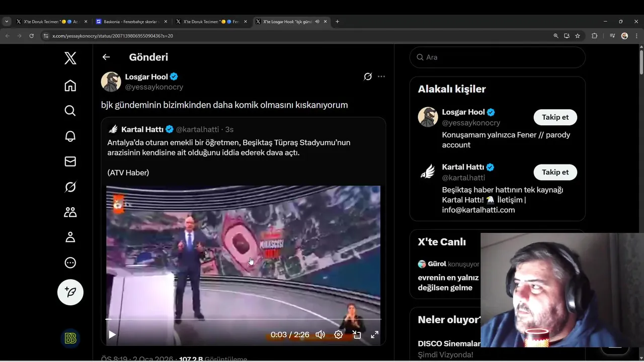Viewport: 644px width, 362px height.
Task: Open Notifications bell in sidebar
Action: (x=70, y=136)
